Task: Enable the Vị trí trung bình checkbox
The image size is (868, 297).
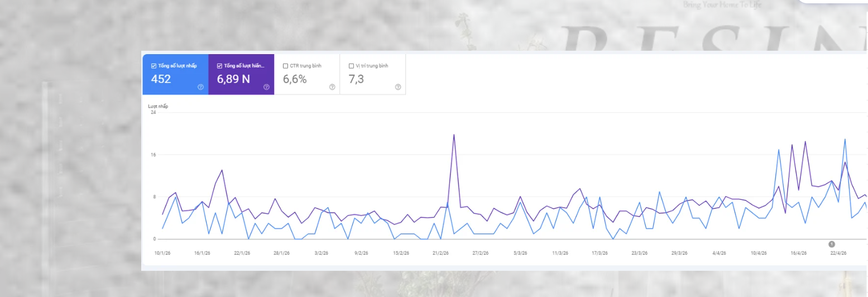Action: click(x=351, y=66)
